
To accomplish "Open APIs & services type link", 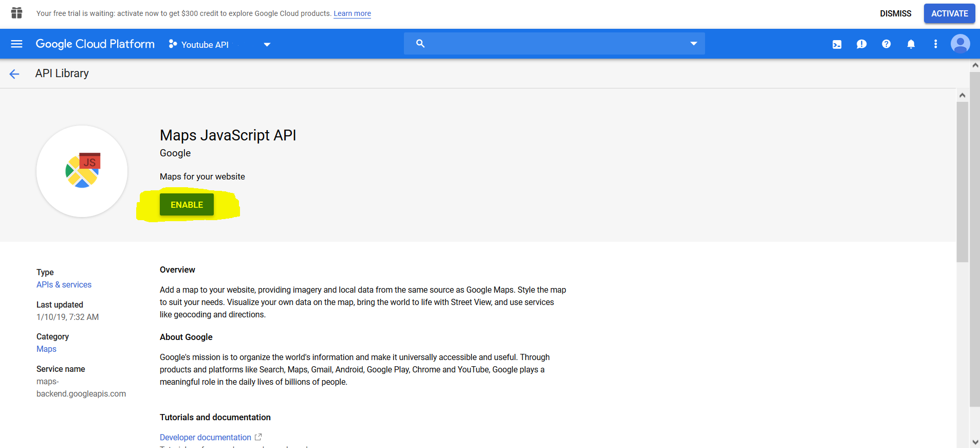I will [64, 284].
